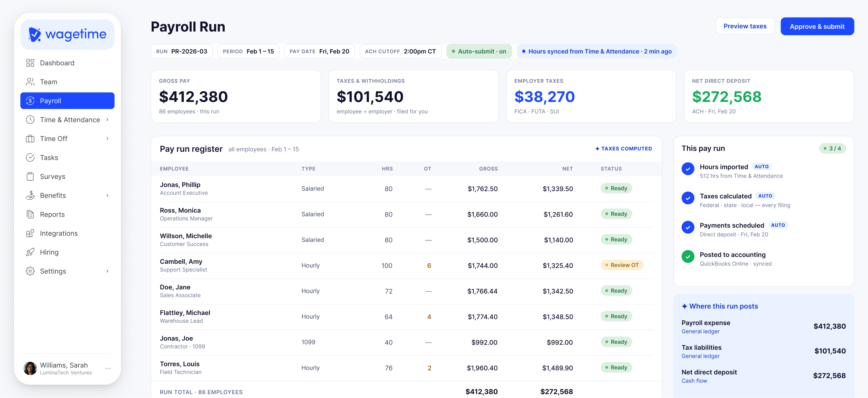The image size is (868, 398).
Task: Click the Ready status for Phillip Jonas
Action: coord(616,188)
